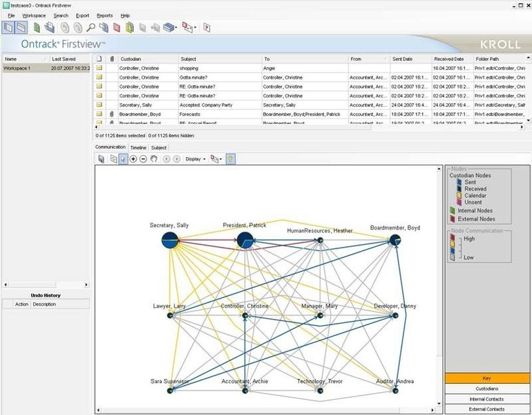Viewport: 532px width, 415px height.
Task: Sort by the Sent Date column header
Action: (x=410, y=59)
